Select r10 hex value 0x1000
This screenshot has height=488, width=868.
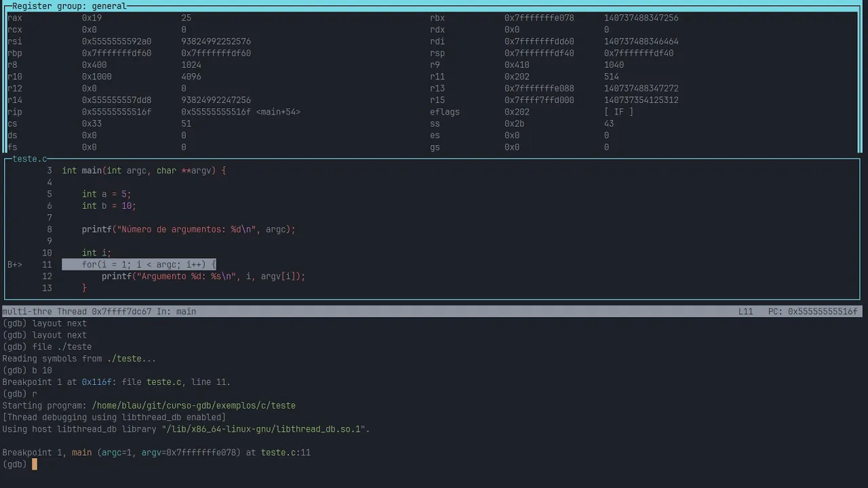tap(97, 77)
